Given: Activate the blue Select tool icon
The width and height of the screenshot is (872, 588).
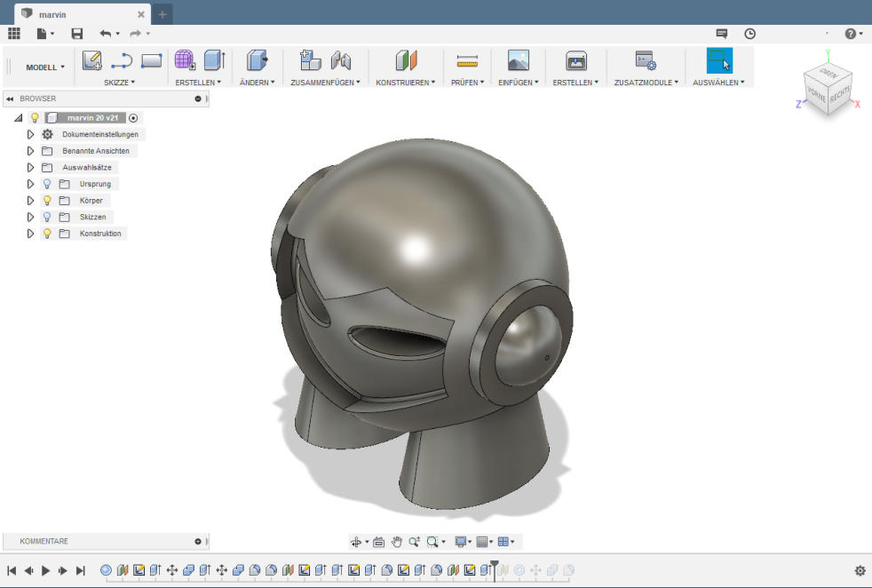Looking at the screenshot, I should click(719, 60).
